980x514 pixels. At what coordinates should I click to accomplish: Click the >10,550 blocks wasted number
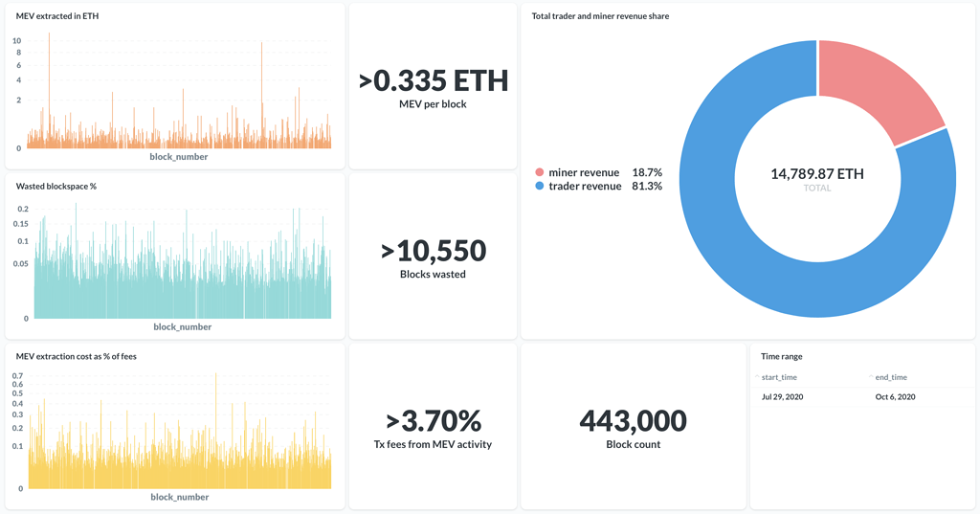434,251
